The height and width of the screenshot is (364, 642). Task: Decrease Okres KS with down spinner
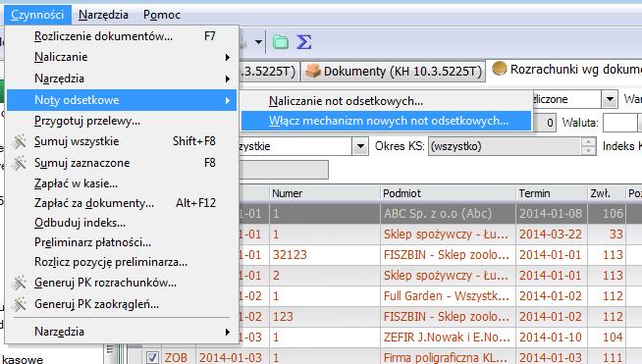pos(588,151)
